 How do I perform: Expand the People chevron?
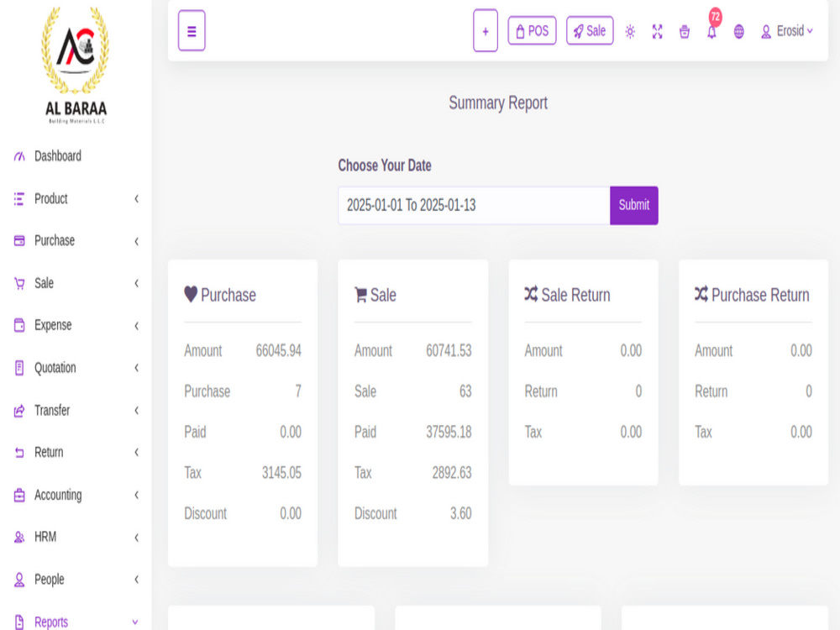click(x=137, y=579)
